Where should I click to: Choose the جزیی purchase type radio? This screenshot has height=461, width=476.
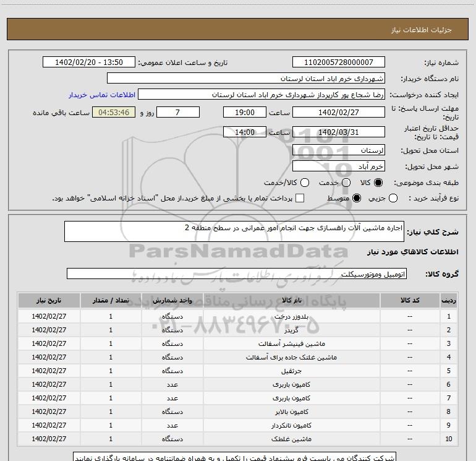coord(393,198)
